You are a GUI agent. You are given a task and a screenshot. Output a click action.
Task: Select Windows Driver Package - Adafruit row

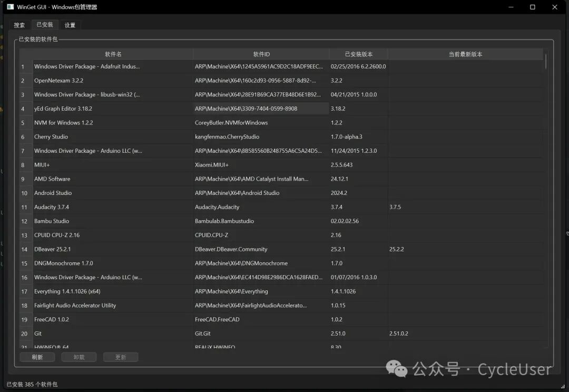click(281, 67)
